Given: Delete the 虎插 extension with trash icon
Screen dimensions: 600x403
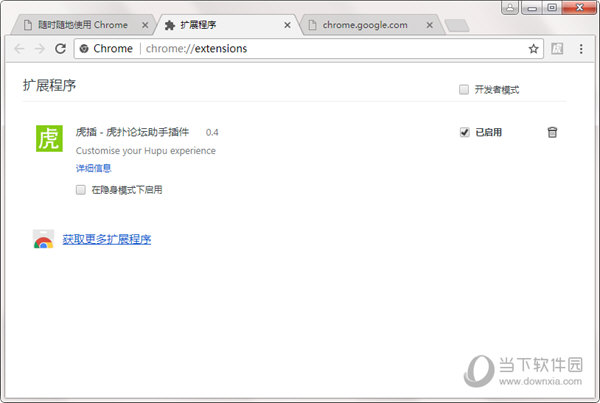Looking at the screenshot, I should tap(552, 132).
